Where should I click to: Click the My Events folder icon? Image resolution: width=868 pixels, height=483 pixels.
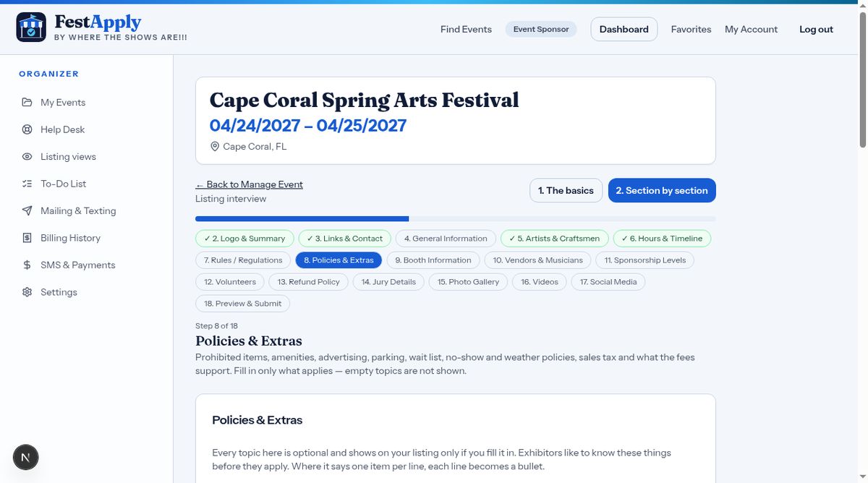point(27,102)
